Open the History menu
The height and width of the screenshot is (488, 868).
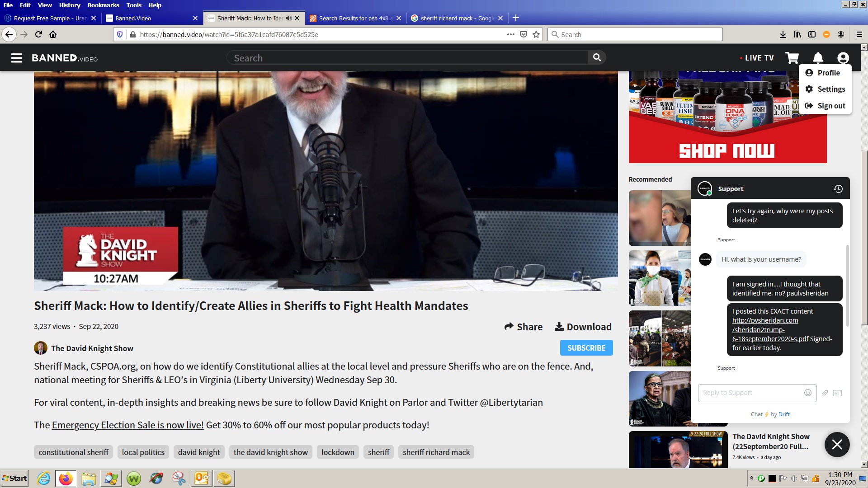tap(70, 5)
